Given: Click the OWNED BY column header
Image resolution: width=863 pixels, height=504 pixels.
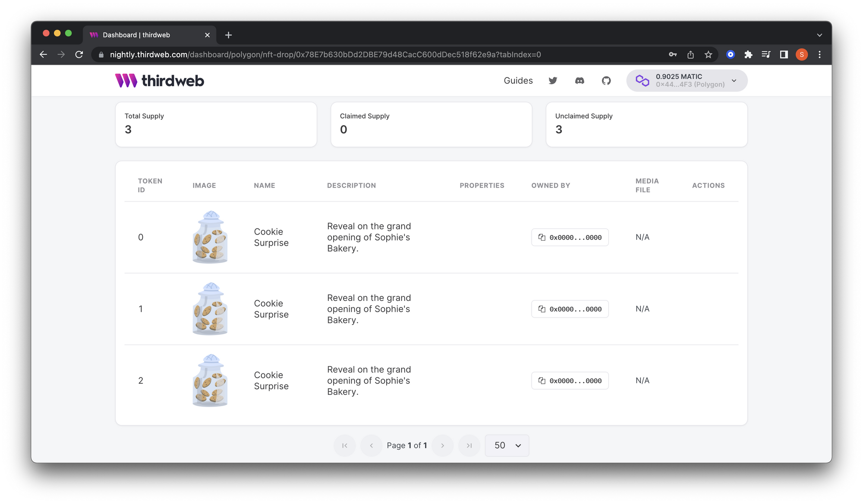Looking at the screenshot, I should pos(551,185).
